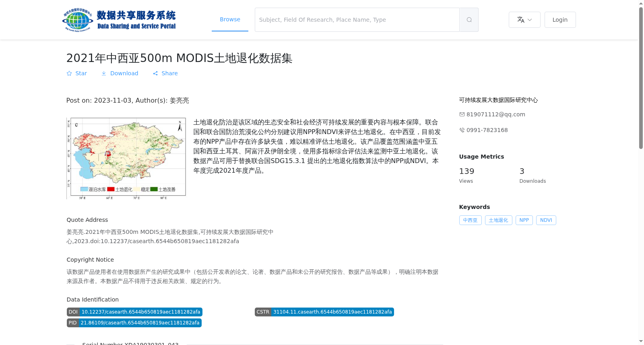The image size is (644, 345).
Task: Click the Share icon
Action: tap(155, 73)
